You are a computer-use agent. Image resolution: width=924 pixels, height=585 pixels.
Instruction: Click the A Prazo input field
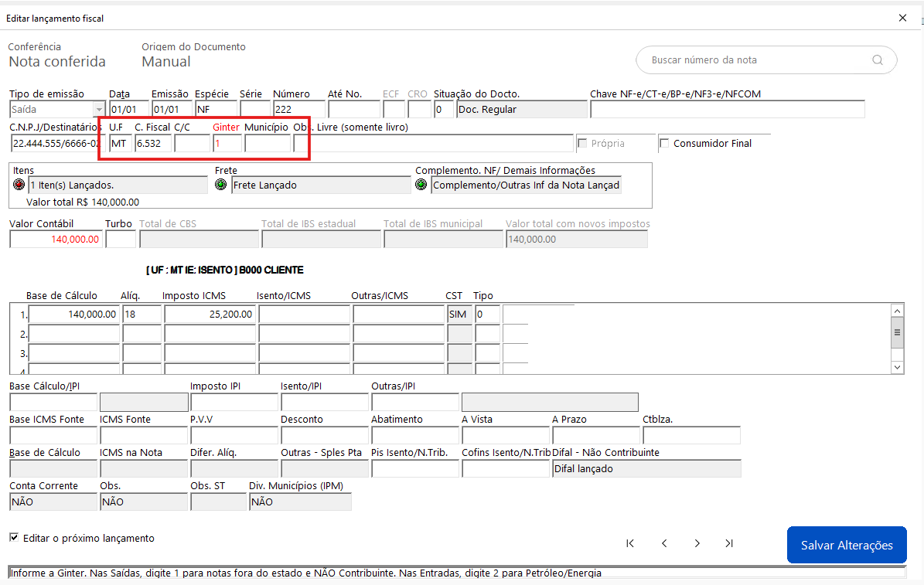(596, 435)
